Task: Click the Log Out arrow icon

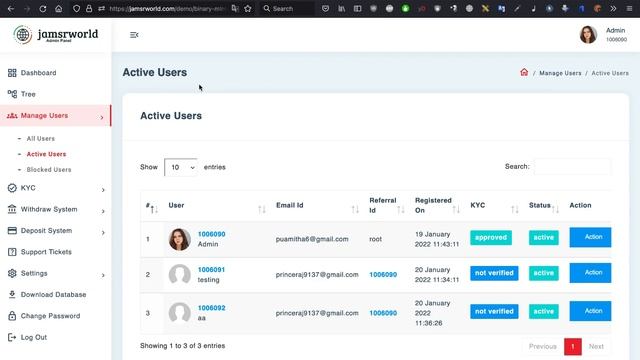Action: click(12, 338)
